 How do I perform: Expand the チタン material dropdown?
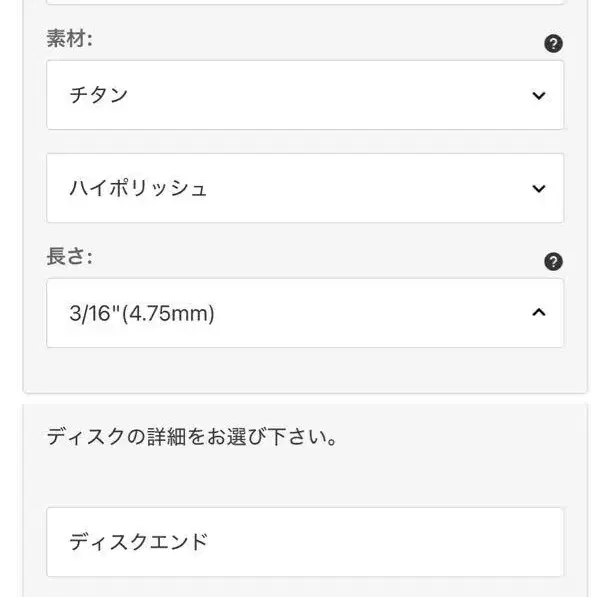(x=305, y=95)
